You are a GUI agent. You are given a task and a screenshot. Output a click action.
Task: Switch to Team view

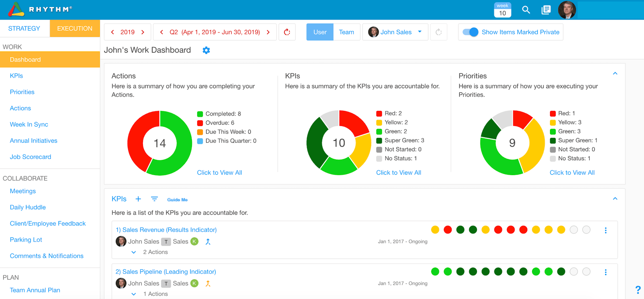tap(347, 32)
